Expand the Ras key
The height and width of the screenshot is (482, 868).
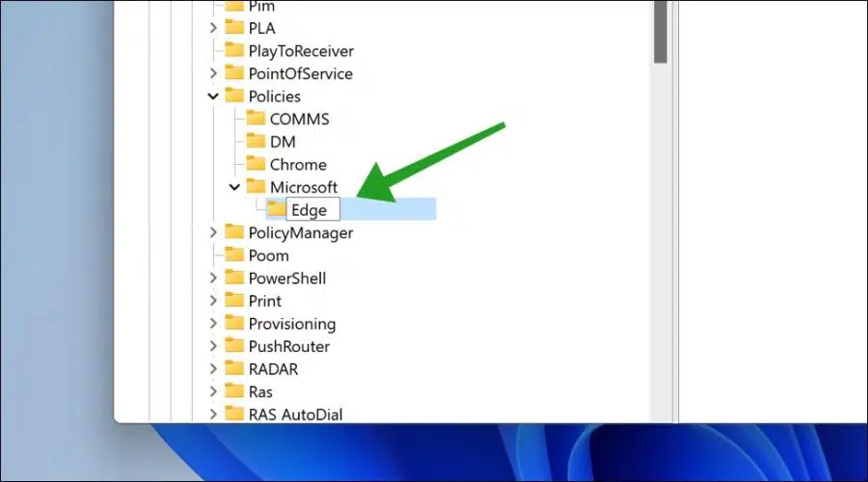point(213,391)
